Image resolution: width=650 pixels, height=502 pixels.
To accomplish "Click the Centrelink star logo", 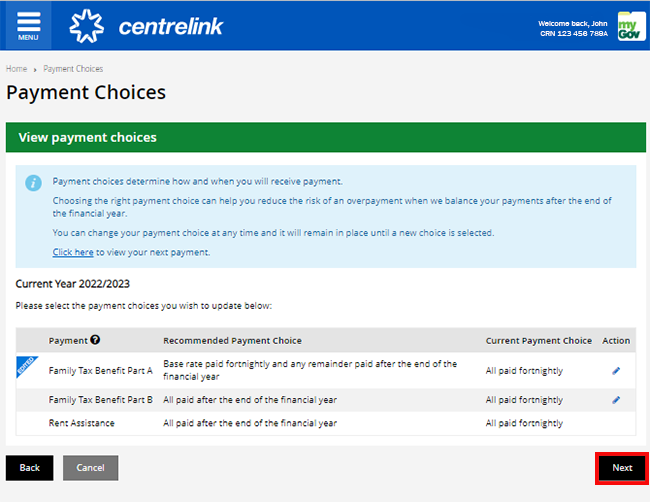I will [86, 26].
